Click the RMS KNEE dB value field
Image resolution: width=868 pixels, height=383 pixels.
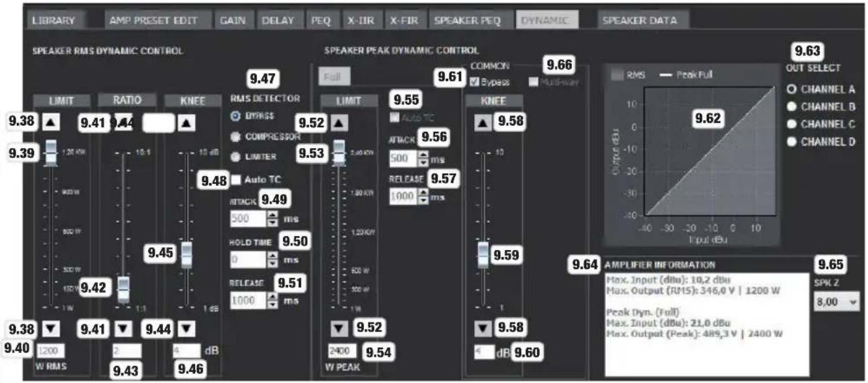click(187, 352)
